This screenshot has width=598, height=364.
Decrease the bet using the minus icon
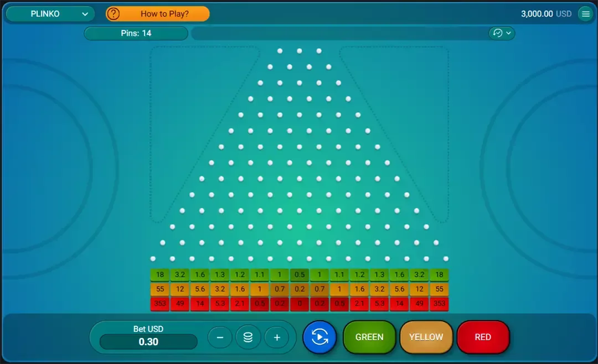[x=220, y=337]
